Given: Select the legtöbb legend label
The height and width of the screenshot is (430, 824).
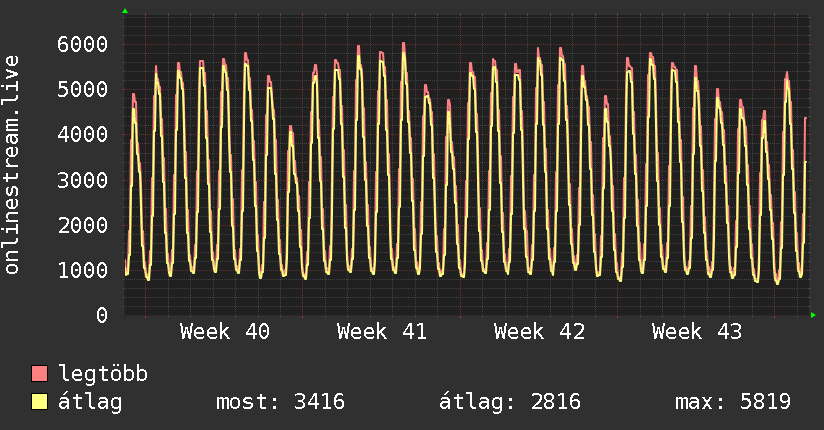Looking at the screenshot, I should tap(103, 375).
